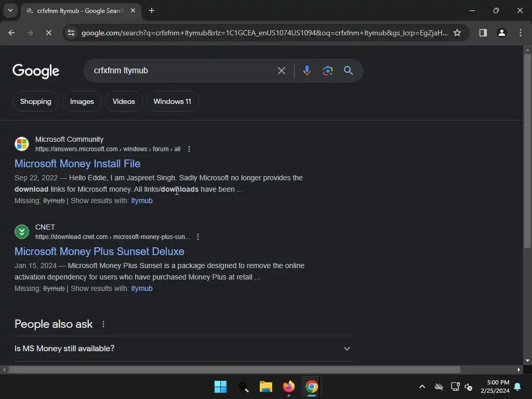The width and height of the screenshot is (532, 399).
Task: Click the browser back arrow
Action: pos(11,33)
